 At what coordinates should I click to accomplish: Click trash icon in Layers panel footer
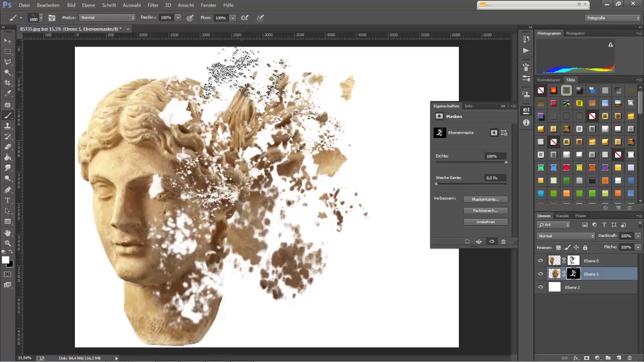(629, 358)
